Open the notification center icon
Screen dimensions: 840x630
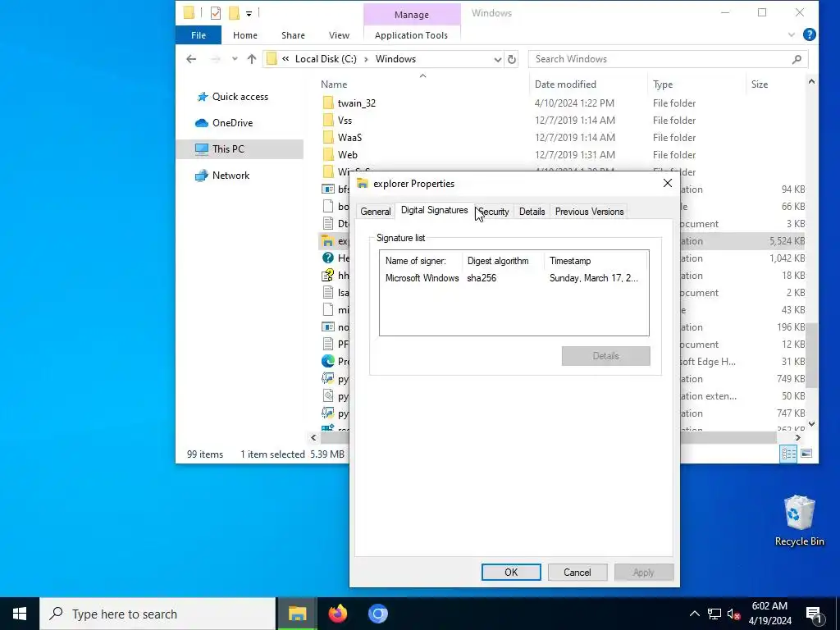(x=814, y=614)
